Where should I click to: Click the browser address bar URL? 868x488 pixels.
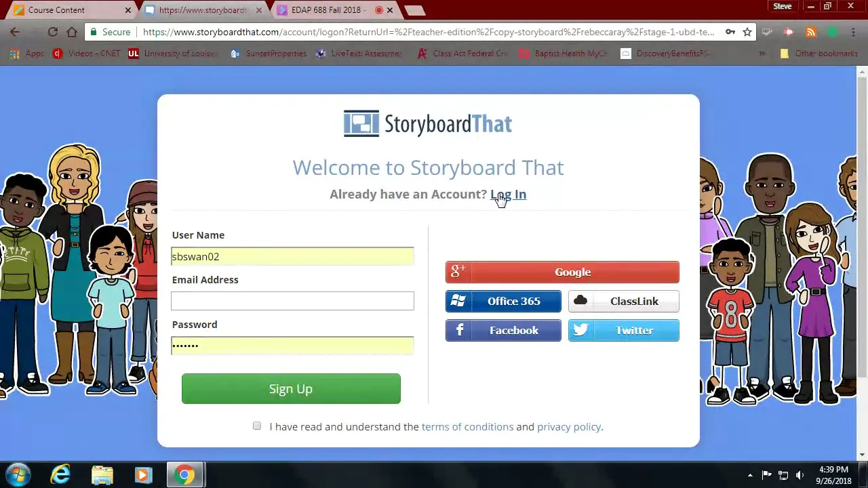point(429,32)
